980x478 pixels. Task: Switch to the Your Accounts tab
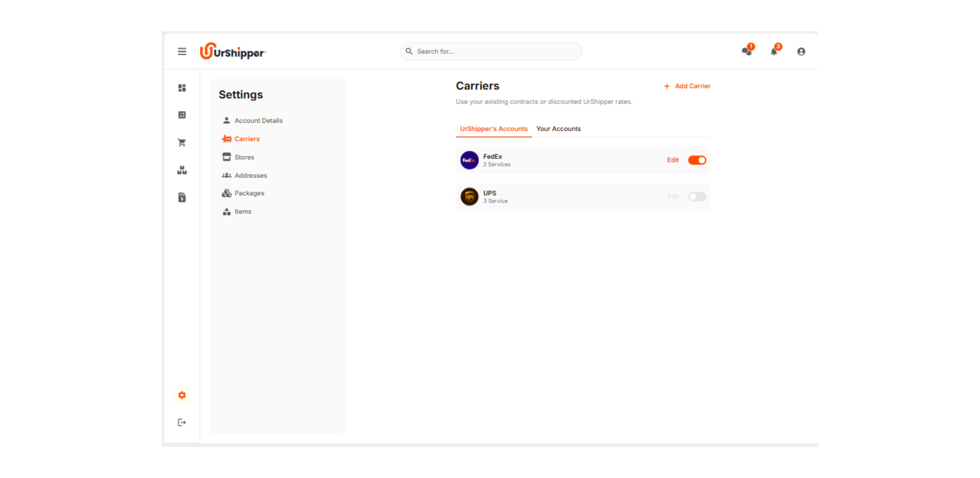[x=558, y=129]
